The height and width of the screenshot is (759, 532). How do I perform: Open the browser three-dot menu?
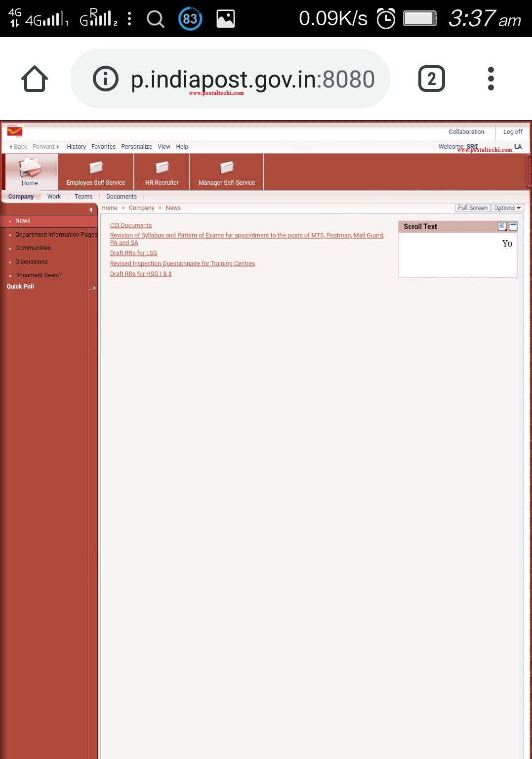pyautogui.click(x=491, y=79)
